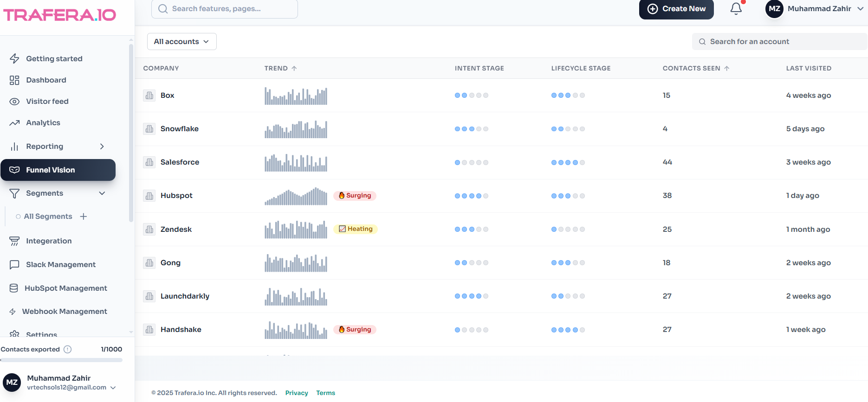
Task: Click the Visitor feed eye icon
Action: [14, 102]
